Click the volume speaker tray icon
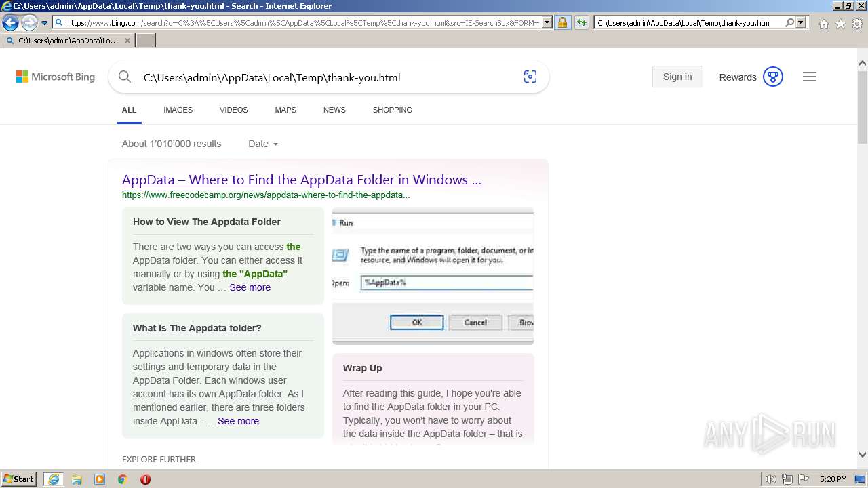The width and height of the screenshot is (868, 488). pyautogui.click(x=770, y=479)
